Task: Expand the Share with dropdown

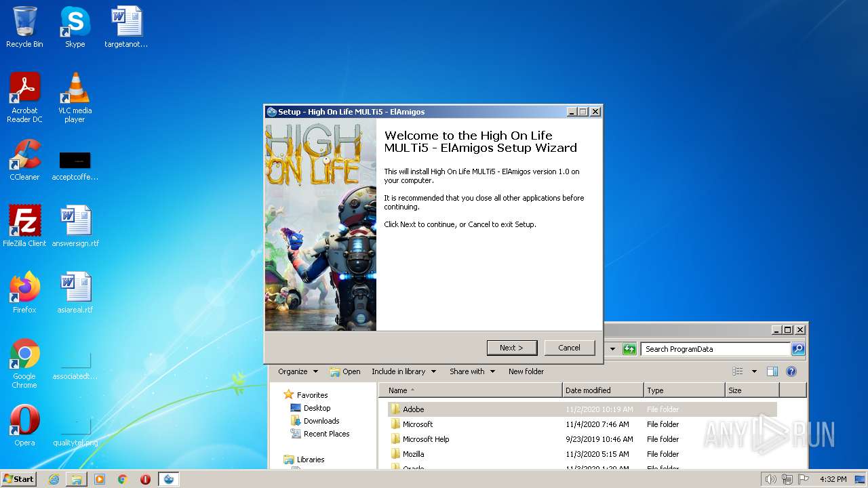Action: [472, 371]
